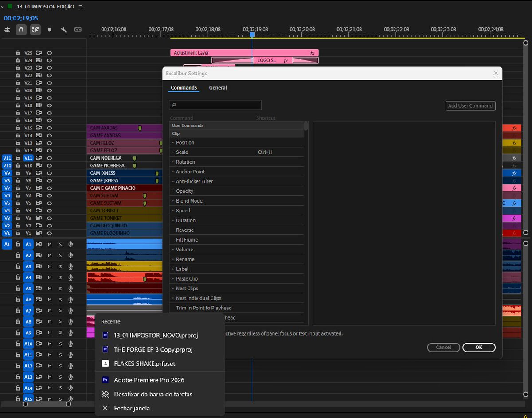The image size is (532, 418).
Task: Collapse the Clip command group header
Action: (x=236, y=133)
